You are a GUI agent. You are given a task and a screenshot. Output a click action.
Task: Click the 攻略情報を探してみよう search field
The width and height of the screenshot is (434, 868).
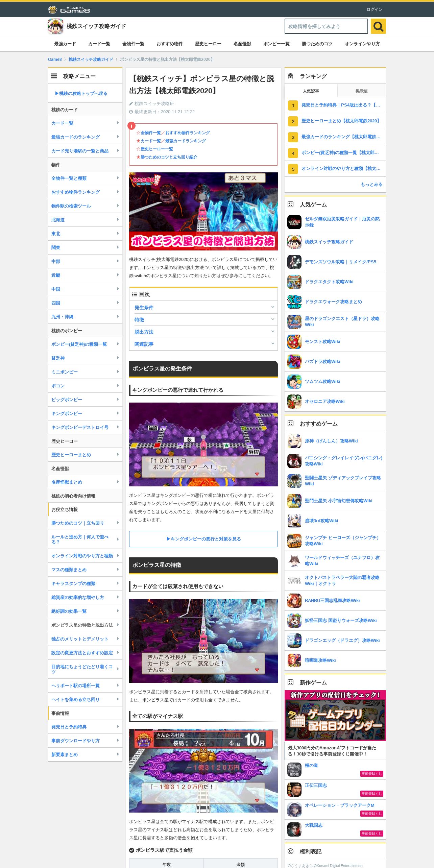pyautogui.click(x=326, y=26)
